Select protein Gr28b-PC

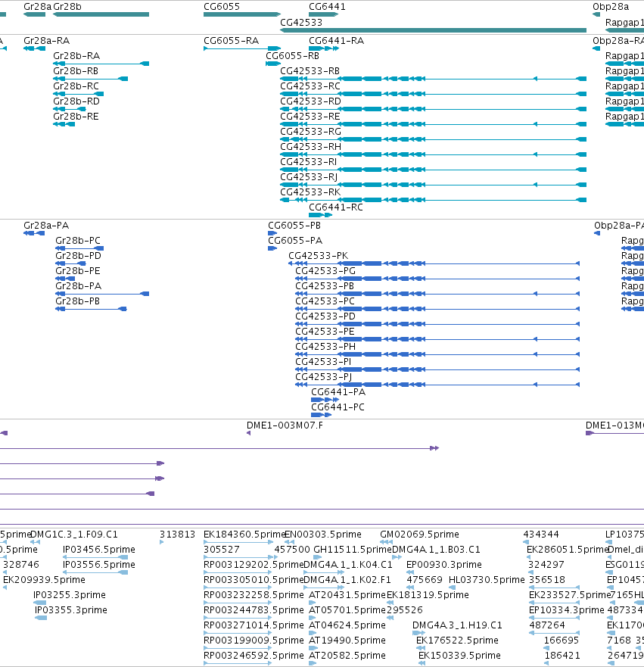point(78,241)
